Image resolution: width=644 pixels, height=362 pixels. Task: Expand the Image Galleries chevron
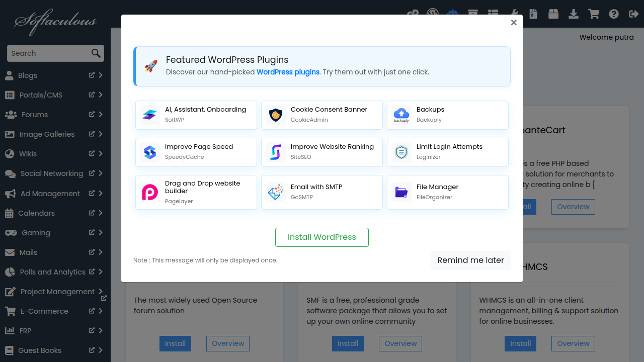point(101,134)
